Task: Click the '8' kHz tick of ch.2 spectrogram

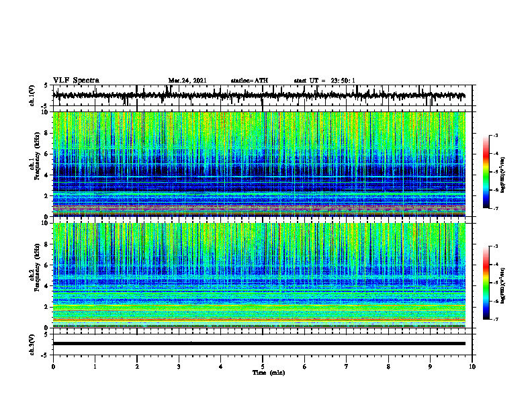Action: pos(48,244)
